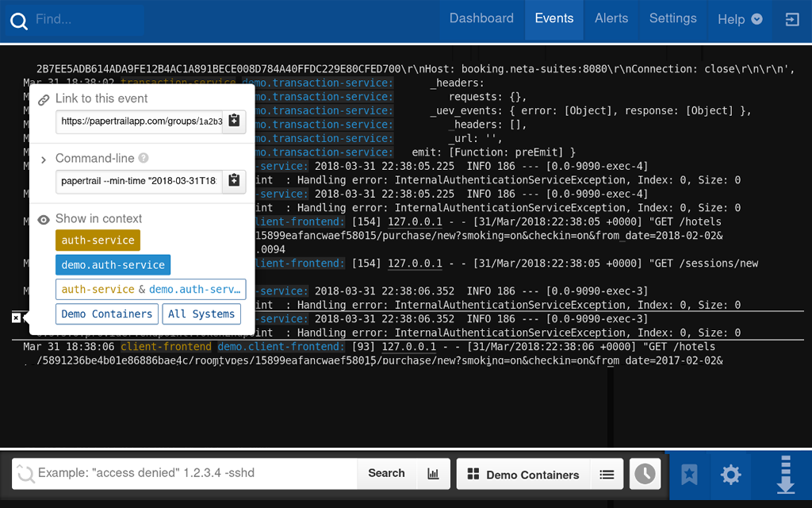Open the Alerts tab
The width and height of the screenshot is (812, 508).
click(611, 18)
